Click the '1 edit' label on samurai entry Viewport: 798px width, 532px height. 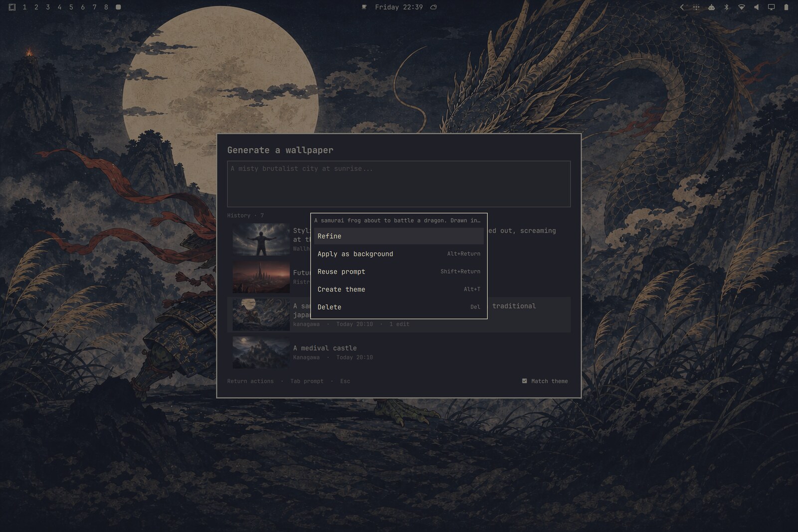(x=399, y=324)
